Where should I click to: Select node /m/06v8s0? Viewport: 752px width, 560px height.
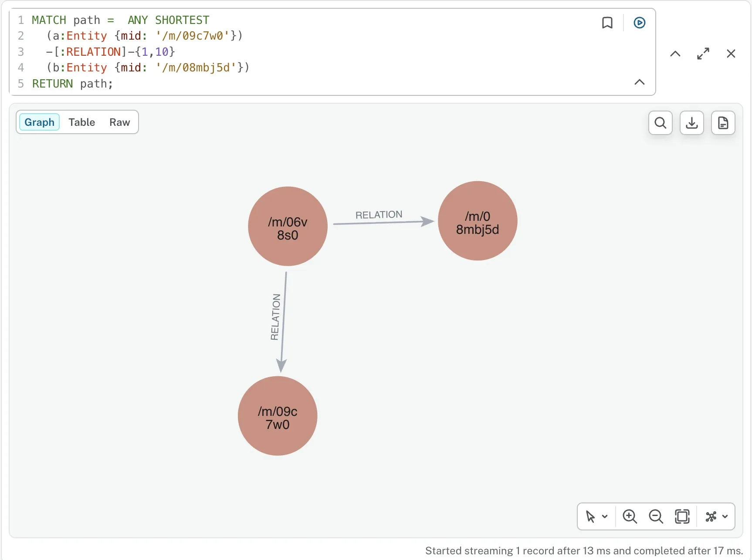point(288,226)
